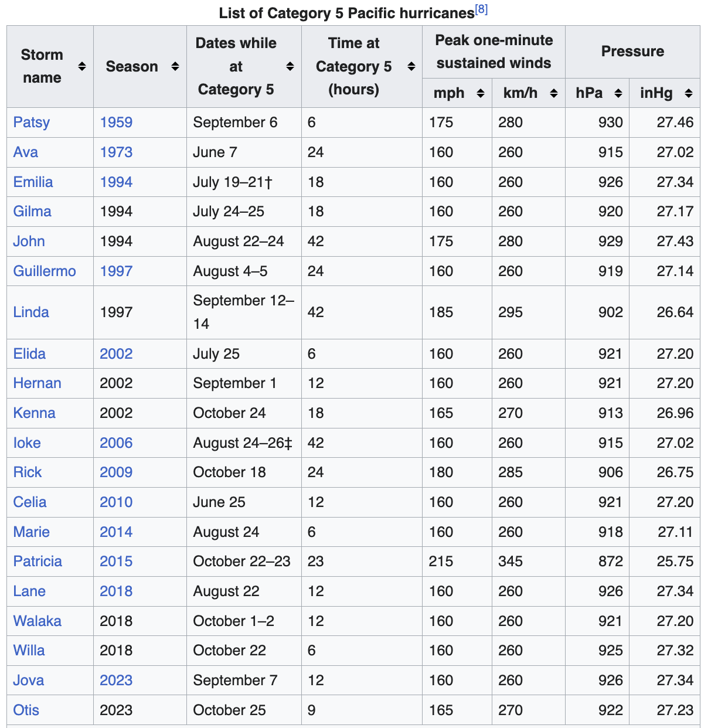Open the 2015 season link

tap(116, 562)
